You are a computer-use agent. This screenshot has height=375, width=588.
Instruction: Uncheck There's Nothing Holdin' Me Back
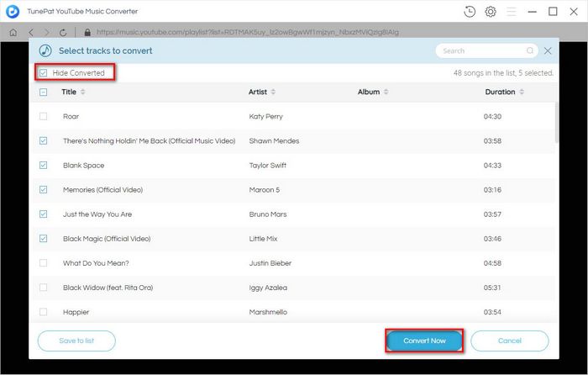44,140
